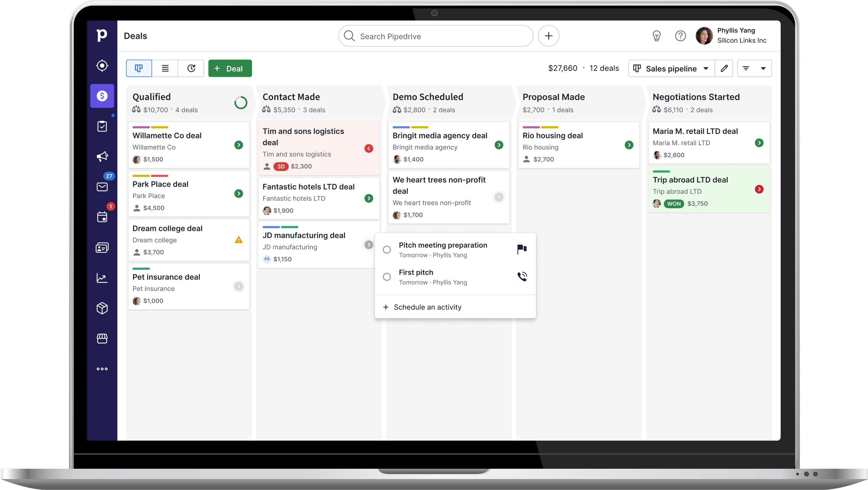Screen dimensions: 868x490
Task: Select Schedule an activity option
Action: tap(427, 307)
